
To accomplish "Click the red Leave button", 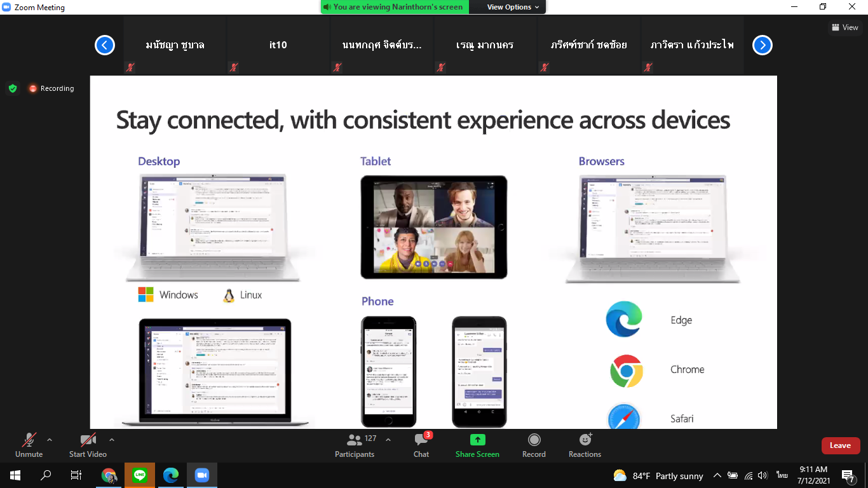I will (x=840, y=445).
